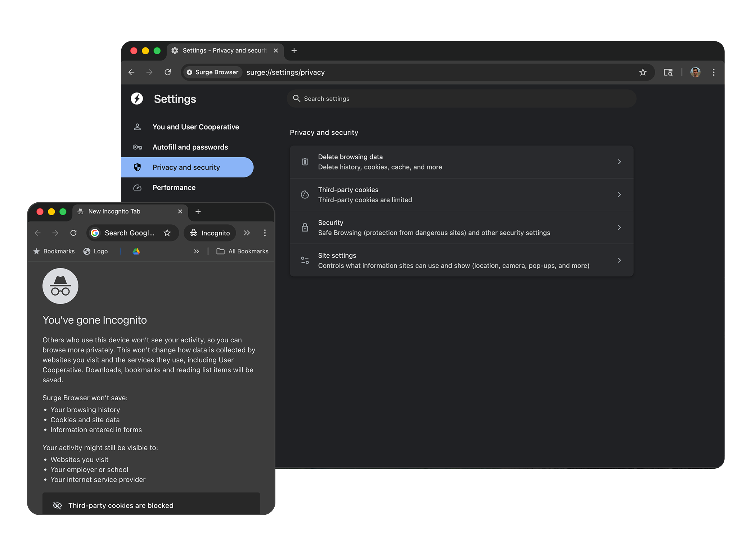Expand Third-party cookies row chevron
This screenshot has width=756, height=540.
tap(619, 195)
